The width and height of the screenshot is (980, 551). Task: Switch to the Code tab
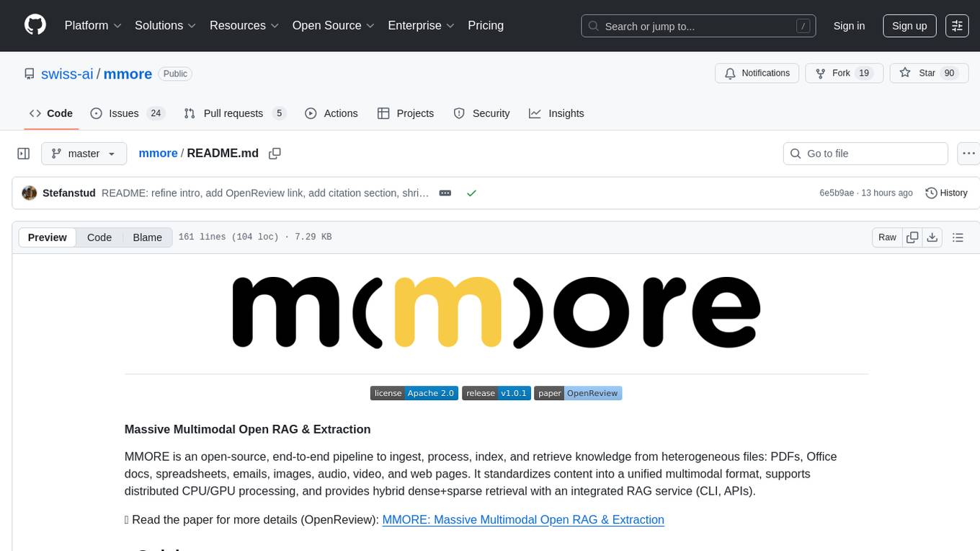(51, 113)
